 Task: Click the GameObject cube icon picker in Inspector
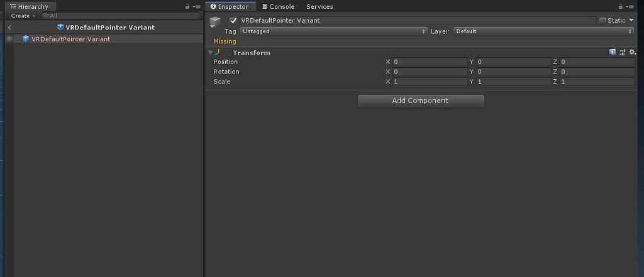point(215,22)
